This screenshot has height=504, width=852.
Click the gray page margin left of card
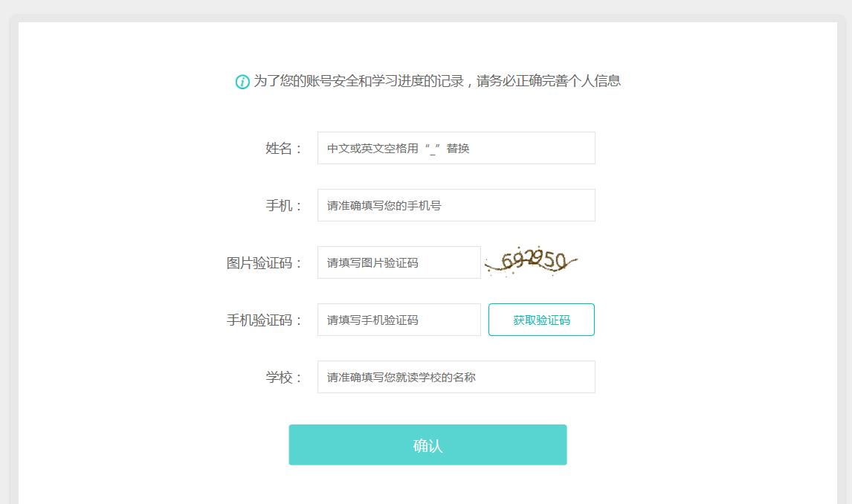click(x=5, y=261)
